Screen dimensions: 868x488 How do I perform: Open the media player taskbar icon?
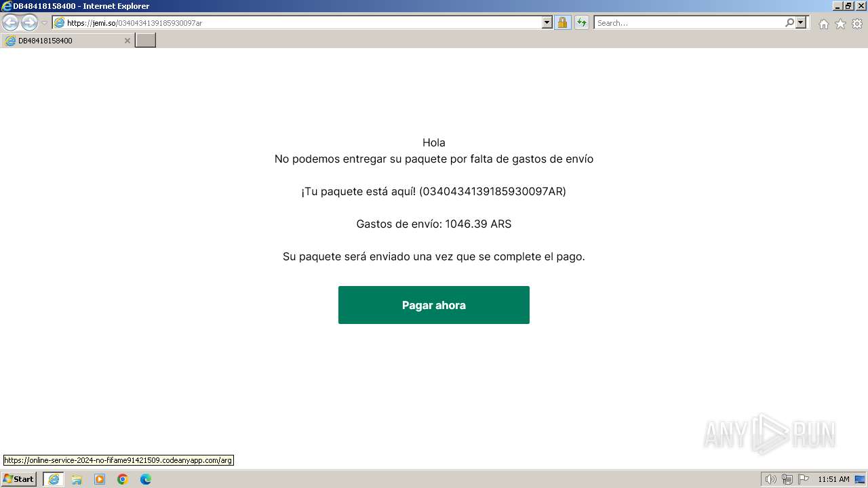coord(100,479)
